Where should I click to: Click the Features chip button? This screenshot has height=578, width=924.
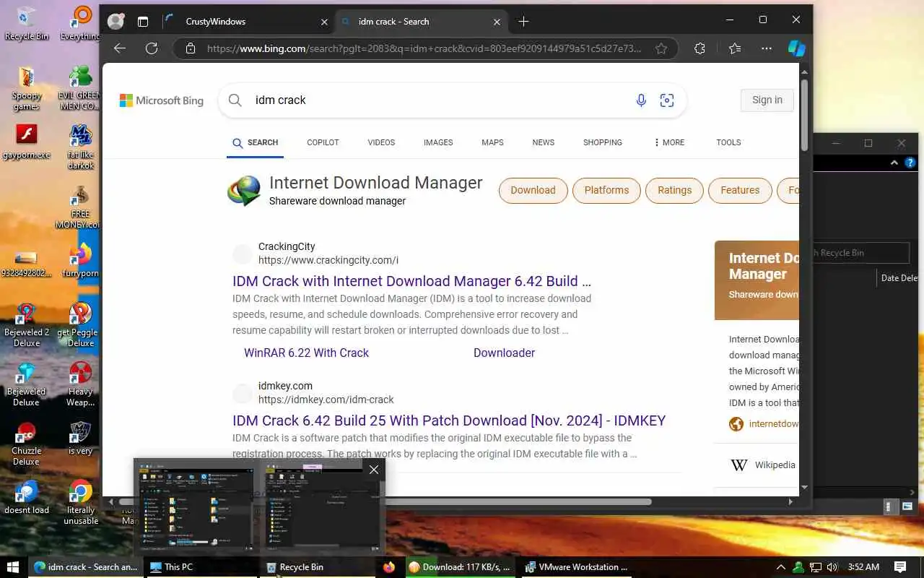[740, 190]
